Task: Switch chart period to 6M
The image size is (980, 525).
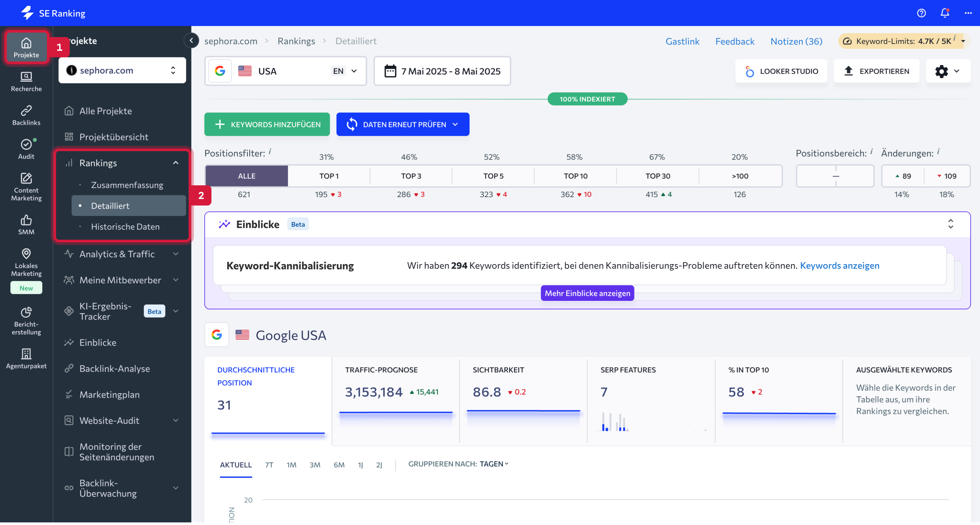Action: 339,465
